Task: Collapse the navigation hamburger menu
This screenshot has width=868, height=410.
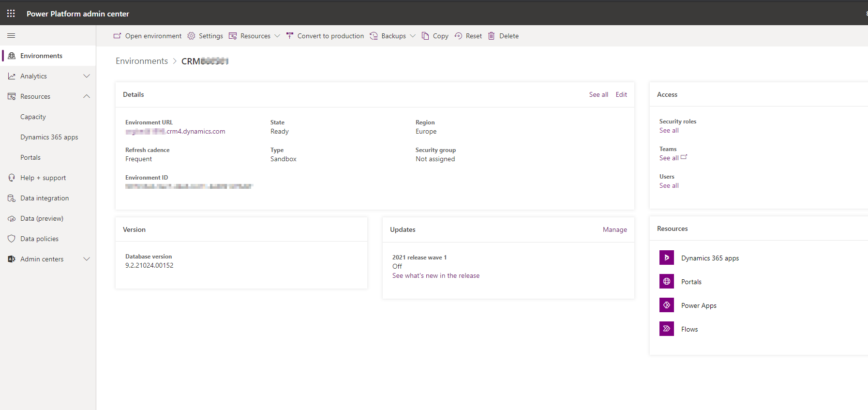Action: click(x=11, y=36)
